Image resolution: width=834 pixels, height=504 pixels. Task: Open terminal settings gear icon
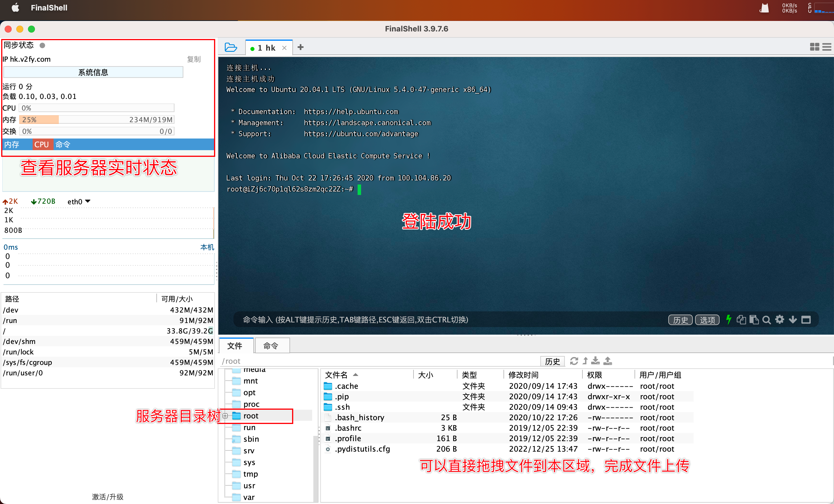[x=780, y=320]
